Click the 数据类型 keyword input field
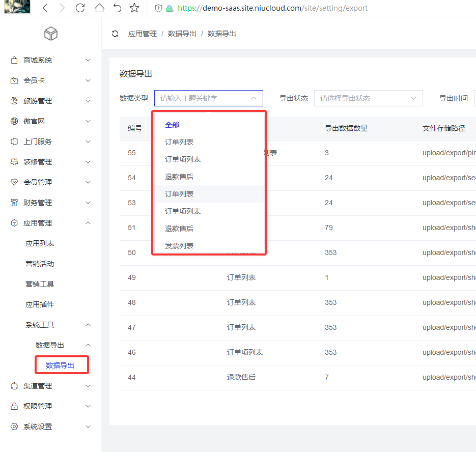 204,98
